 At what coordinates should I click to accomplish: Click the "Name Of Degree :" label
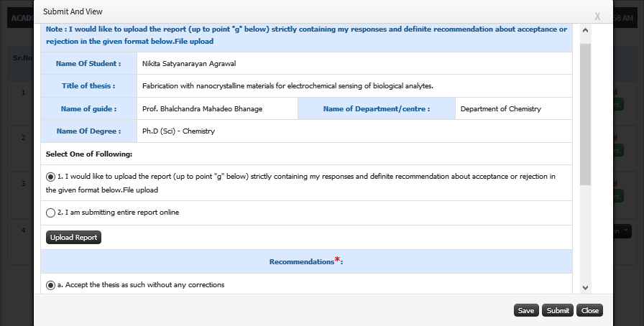click(x=88, y=131)
